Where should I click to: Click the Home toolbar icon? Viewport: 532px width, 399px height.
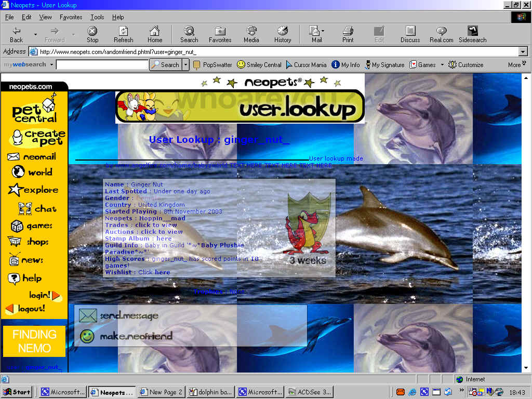click(154, 32)
